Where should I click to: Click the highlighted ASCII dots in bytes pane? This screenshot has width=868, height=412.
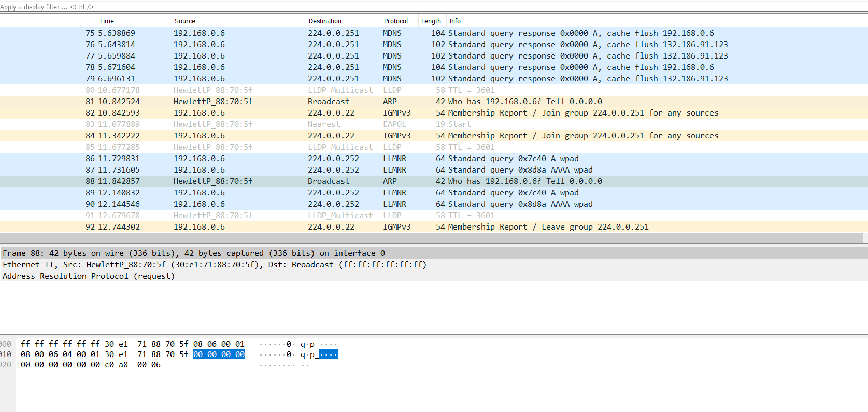329,354
